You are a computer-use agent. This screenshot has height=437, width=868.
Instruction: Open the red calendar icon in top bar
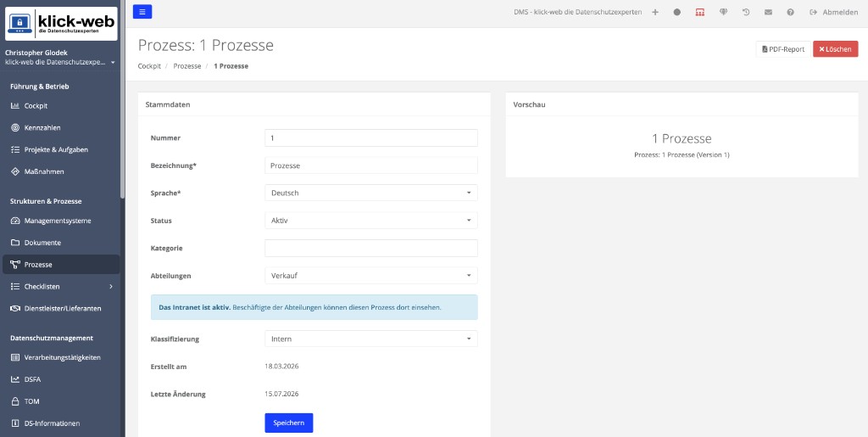coord(699,12)
